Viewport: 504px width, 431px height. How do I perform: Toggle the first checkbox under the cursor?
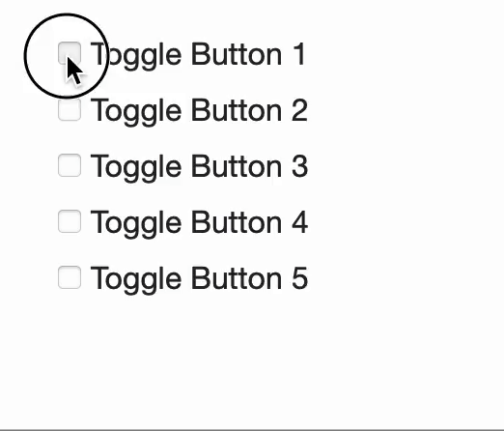[70, 53]
